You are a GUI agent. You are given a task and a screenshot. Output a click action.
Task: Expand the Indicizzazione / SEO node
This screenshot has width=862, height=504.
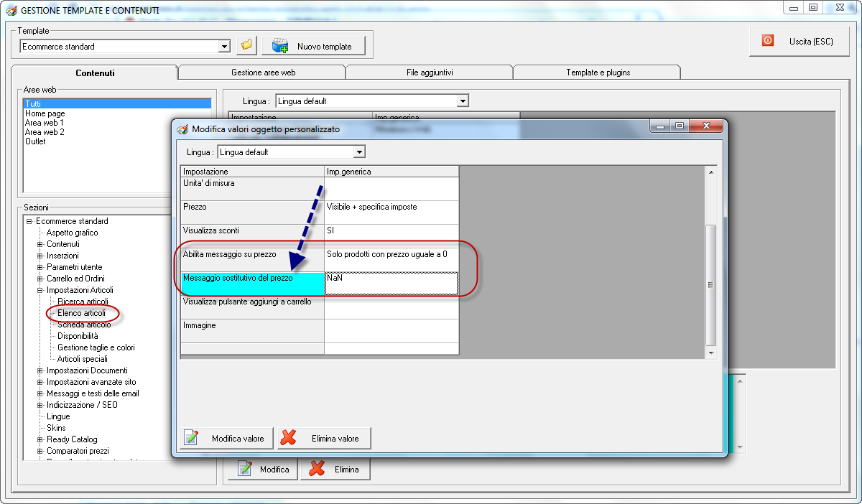pyautogui.click(x=40, y=405)
